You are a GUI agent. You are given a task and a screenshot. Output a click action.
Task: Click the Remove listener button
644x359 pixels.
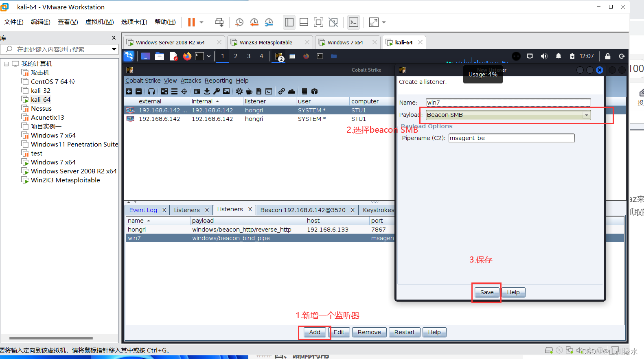click(x=369, y=332)
